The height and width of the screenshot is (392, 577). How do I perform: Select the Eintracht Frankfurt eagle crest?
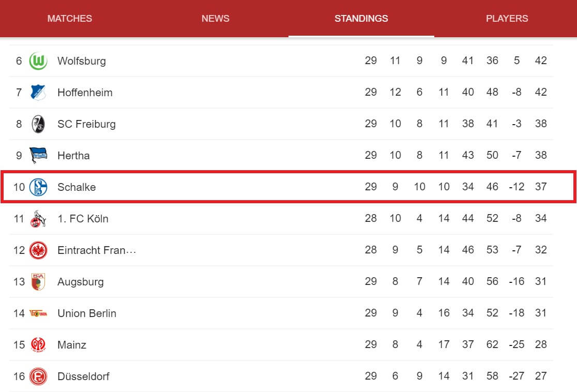(38, 250)
